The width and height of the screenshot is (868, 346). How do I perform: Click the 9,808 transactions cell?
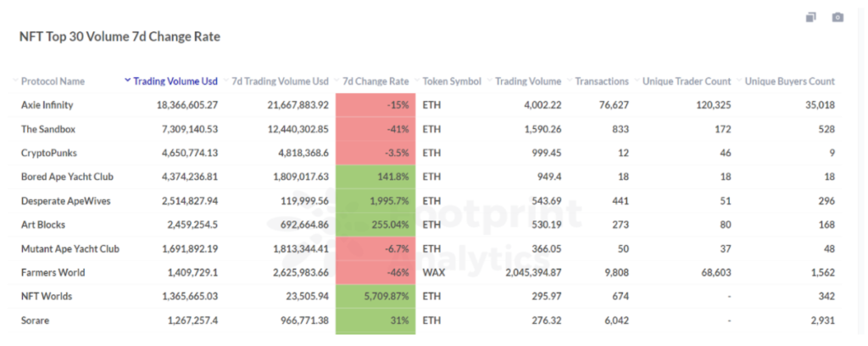[x=615, y=272]
